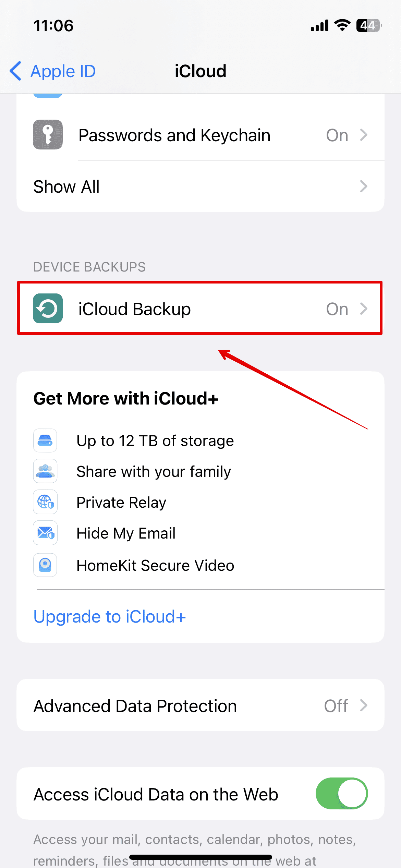Viewport: 401px width, 868px height.
Task: Tap the storage drive icon
Action: pyautogui.click(x=45, y=441)
